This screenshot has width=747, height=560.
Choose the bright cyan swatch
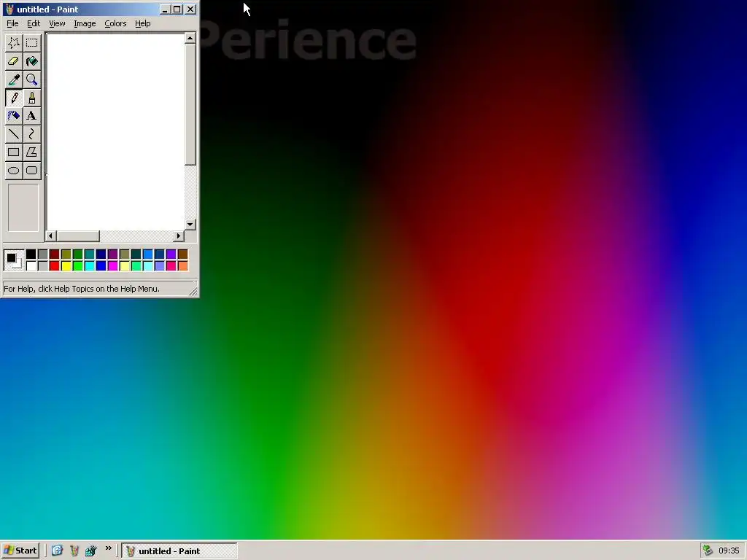pos(89,265)
